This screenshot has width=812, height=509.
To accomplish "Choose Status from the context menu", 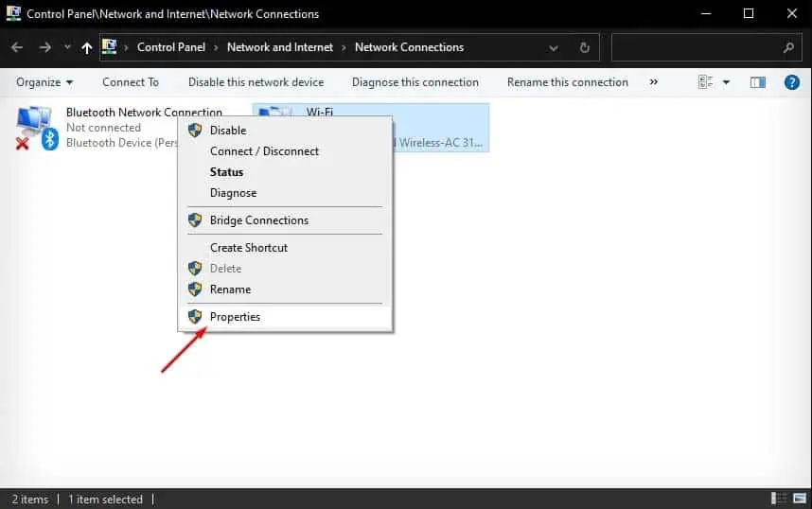I will tap(285, 172).
